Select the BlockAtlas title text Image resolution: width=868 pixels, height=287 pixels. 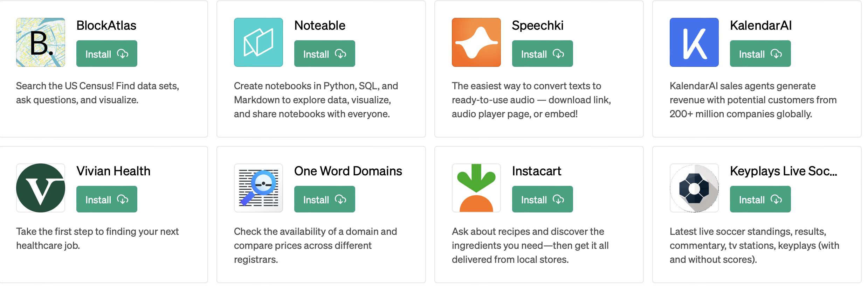pyautogui.click(x=106, y=26)
